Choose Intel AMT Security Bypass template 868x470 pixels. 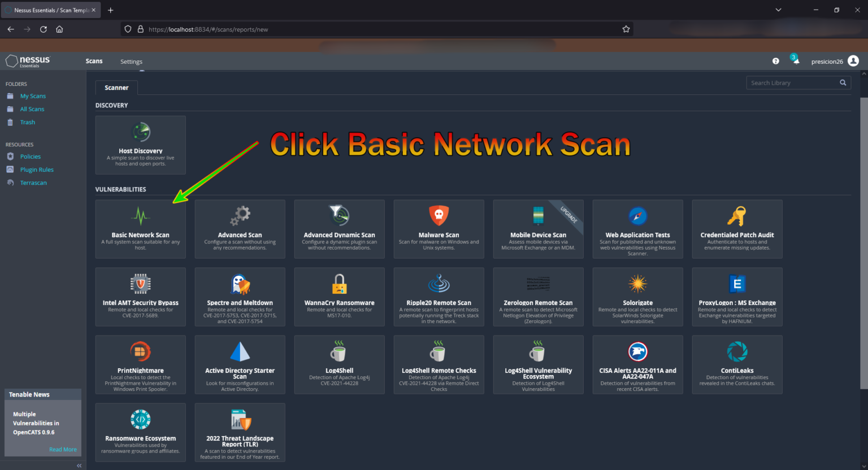(140, 297)
